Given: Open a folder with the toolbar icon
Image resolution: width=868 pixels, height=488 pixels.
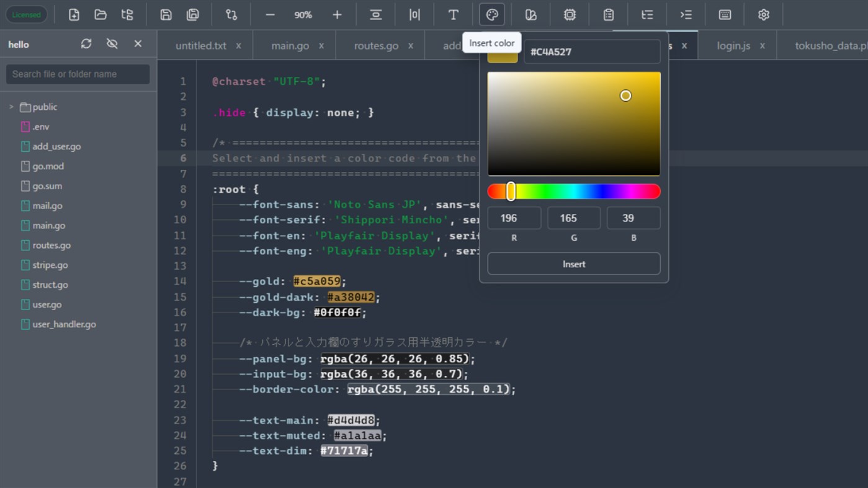Looking at the screenshot, I should point(101,15).
